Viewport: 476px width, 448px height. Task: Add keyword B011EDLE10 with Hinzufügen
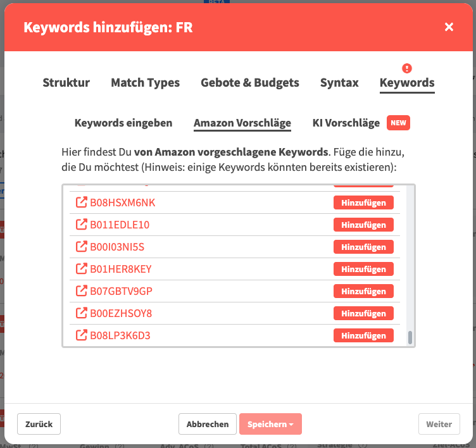pyautogui.click(x=363, y=225)
